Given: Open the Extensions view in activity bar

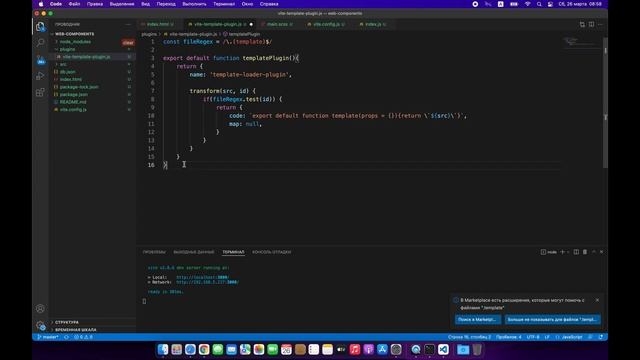Looking at the screenshot, I should [x=40, y=92].
